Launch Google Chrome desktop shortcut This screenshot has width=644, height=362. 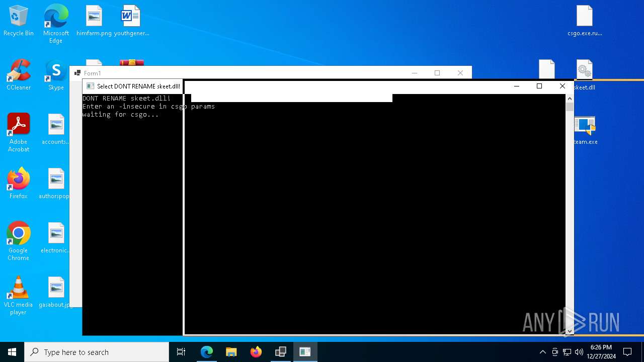[x=18, y=241]
